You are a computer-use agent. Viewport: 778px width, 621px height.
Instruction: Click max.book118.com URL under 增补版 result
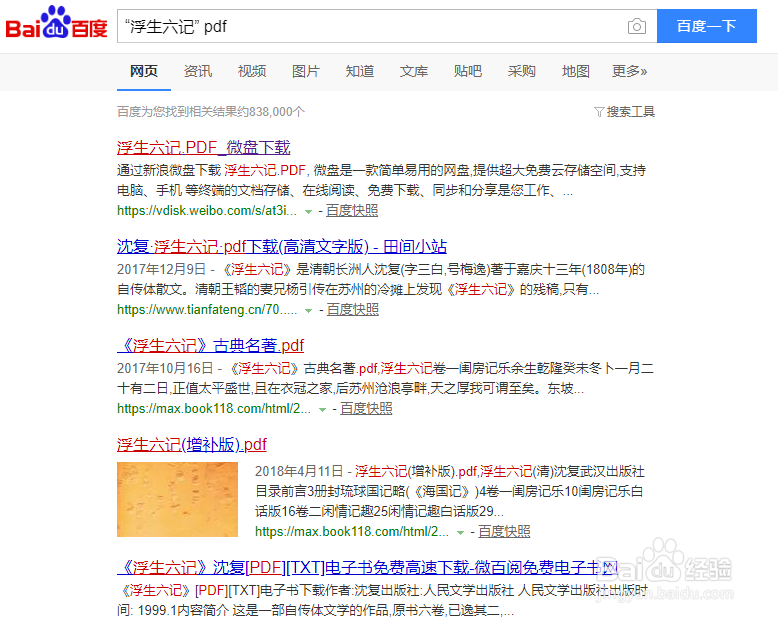[352, 531]
